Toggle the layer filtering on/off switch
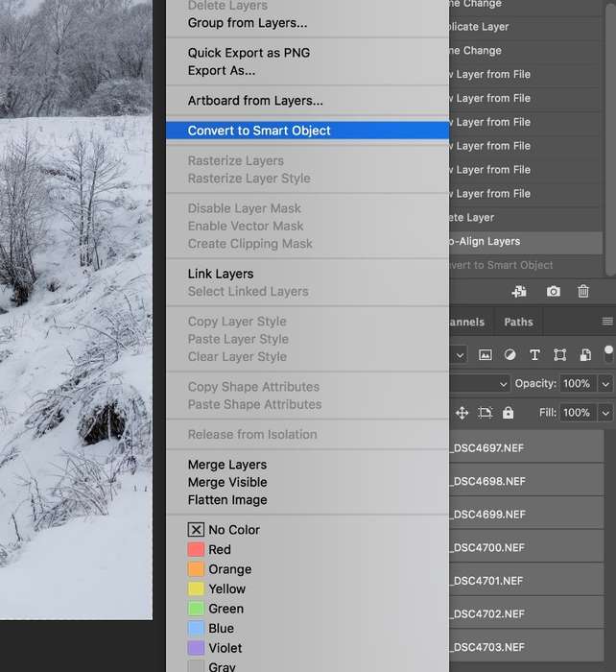This screenshot has height=672, width=616. (x=608, y=353)
